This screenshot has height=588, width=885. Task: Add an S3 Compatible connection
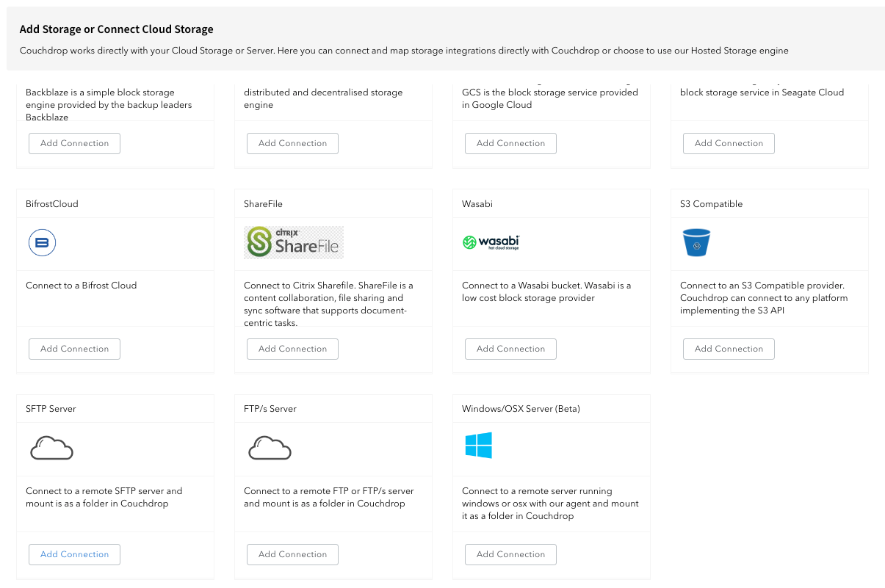729,349
